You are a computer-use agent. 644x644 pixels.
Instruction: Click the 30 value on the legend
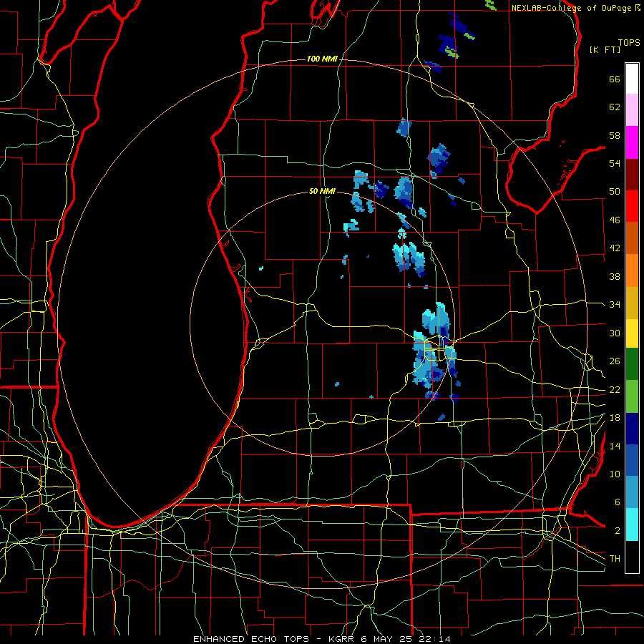click(x=615, y=333)
